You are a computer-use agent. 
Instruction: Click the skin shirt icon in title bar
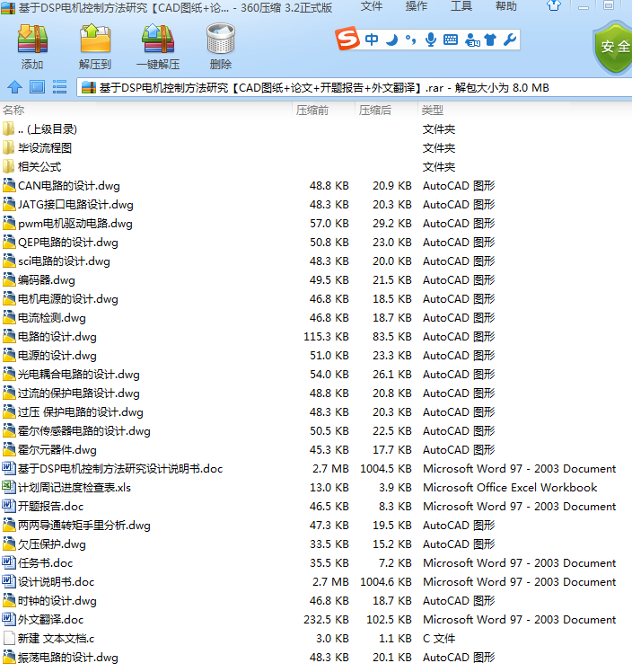click(x=554, y=5)
